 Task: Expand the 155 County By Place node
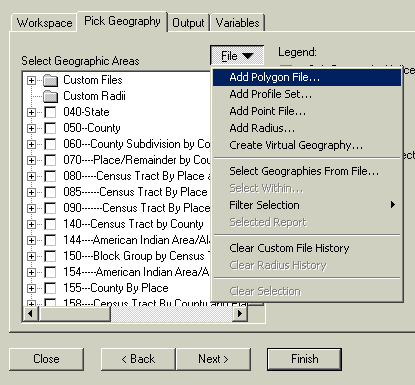coord(31,288)
